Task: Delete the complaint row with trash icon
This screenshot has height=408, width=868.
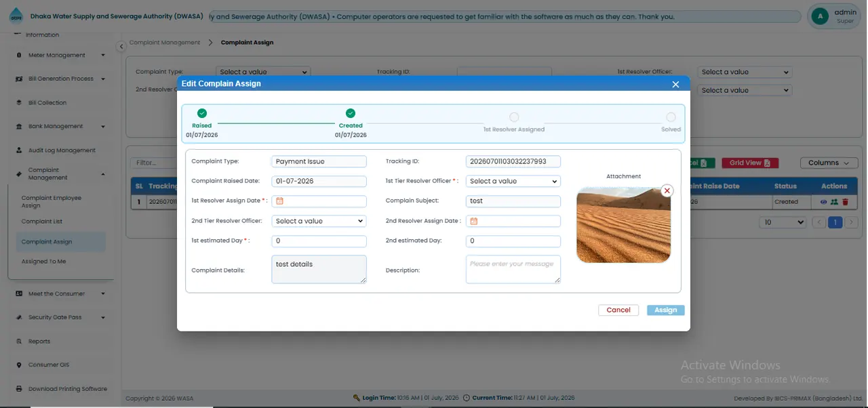Action: click(845, 202)
